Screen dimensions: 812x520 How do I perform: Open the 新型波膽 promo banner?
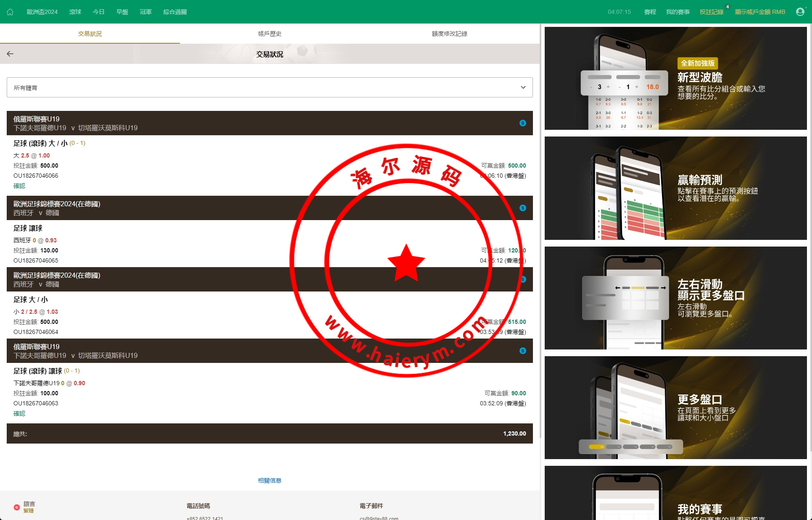tap(675, 79)
